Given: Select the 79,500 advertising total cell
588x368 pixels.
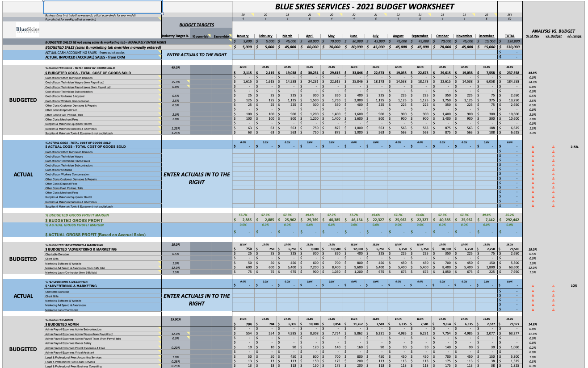Looking at the screenshot, I should 510,250.
